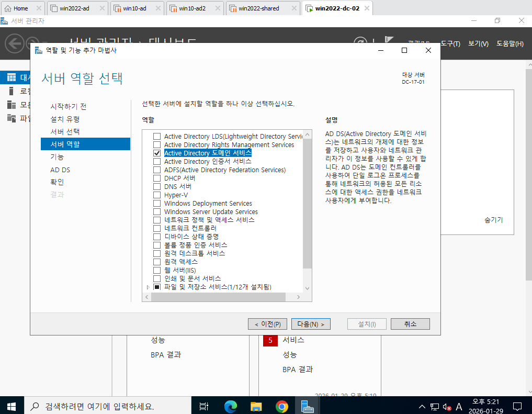This screenshot has width=532, height=414.
Task: Tick Windows Deployment Services checkbox
Action: pos(157,203)
